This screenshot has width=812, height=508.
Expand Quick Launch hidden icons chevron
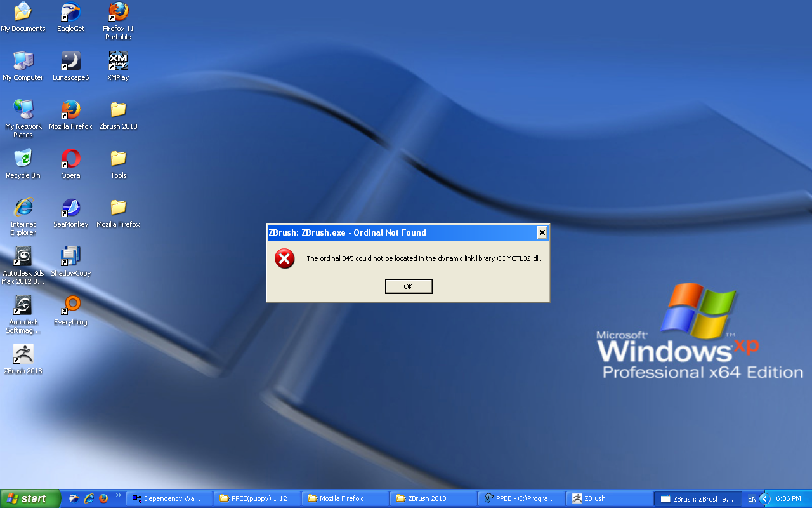coord(118,495)
